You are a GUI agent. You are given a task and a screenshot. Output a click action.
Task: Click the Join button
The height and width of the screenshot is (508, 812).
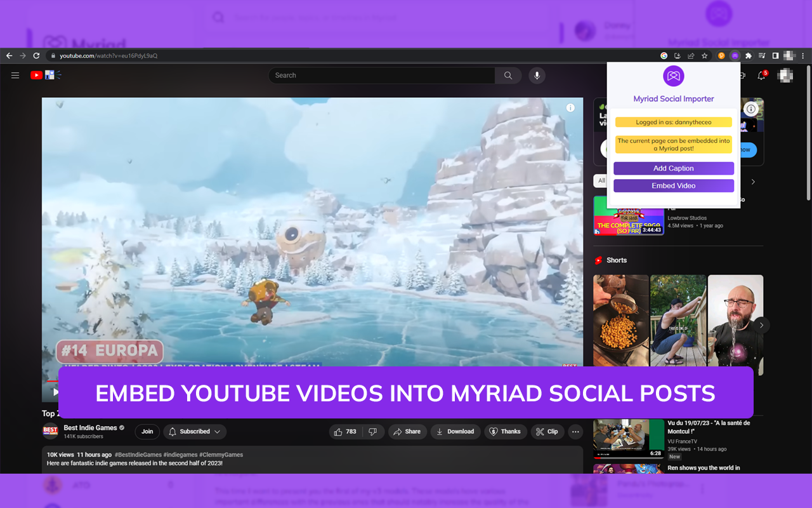(147, 432)
